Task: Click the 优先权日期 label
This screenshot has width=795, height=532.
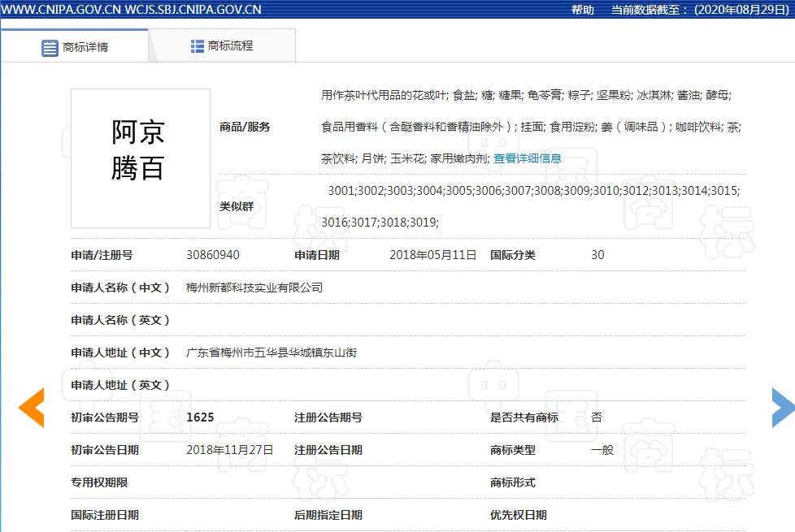Action: click(x=519, y=515)
